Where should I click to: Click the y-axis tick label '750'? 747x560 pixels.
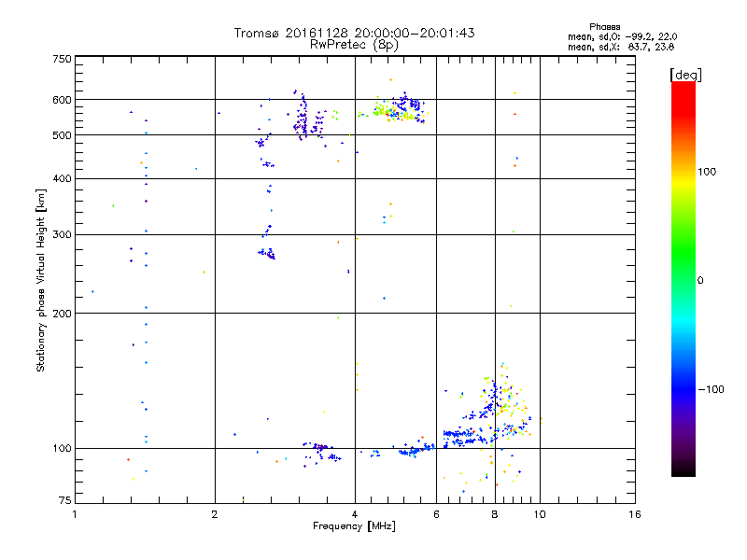pyautogui.click(x=62, y=59)
